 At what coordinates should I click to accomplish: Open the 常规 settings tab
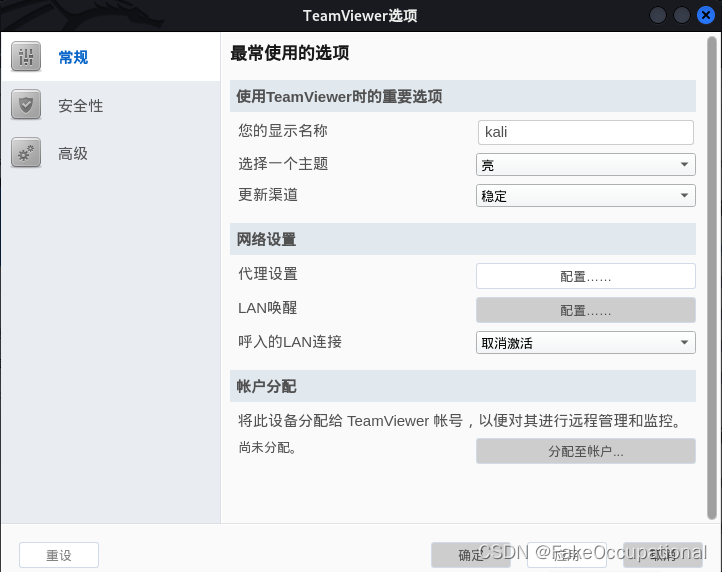[x=111, y=57]
